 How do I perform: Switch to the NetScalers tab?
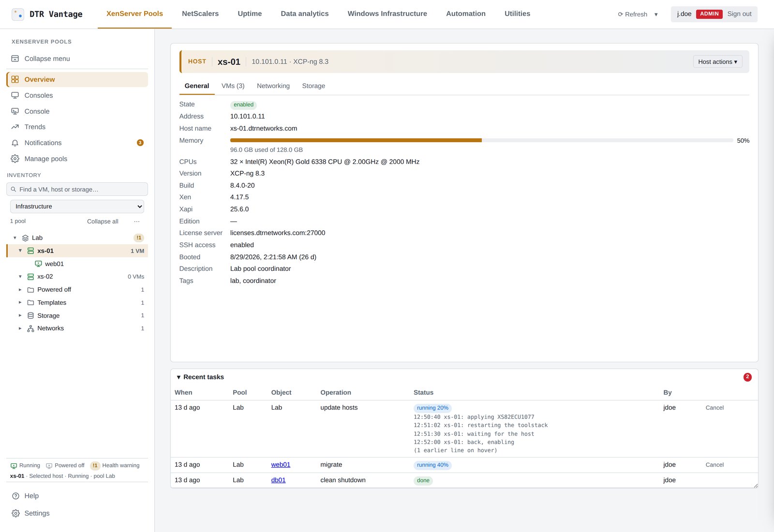pyautogui.click(x=200, y=14)
